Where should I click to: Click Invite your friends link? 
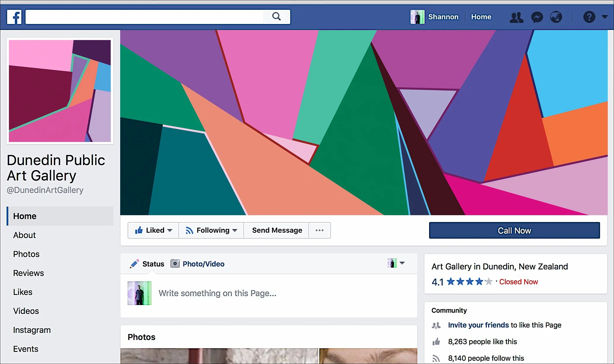tap(478, 325)
